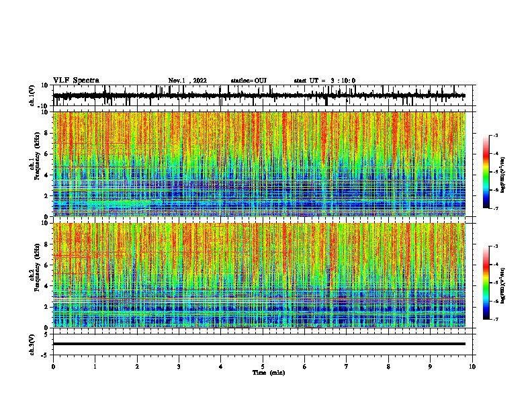
Task: Click inside the ch.1 voltage waveform panel
Action: [263, 95]
